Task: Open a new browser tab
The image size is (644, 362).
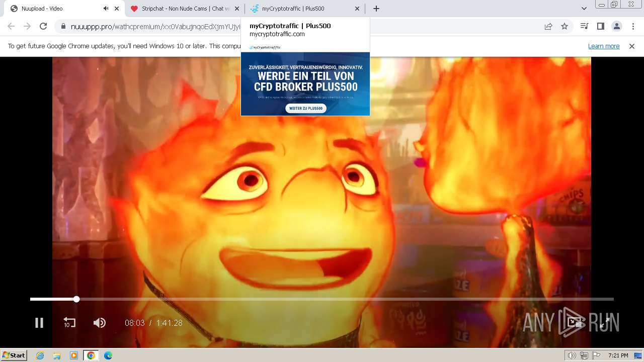Action: [376, 9]
